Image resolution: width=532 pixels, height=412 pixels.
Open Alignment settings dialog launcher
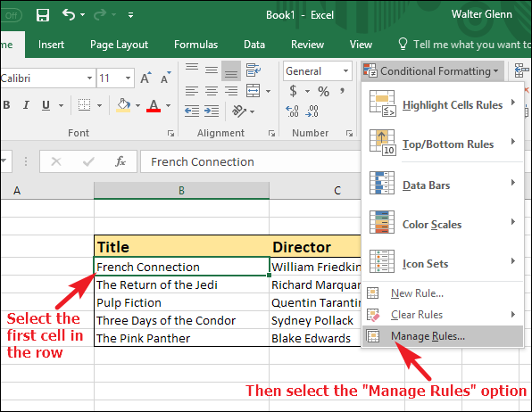(271, 134)
